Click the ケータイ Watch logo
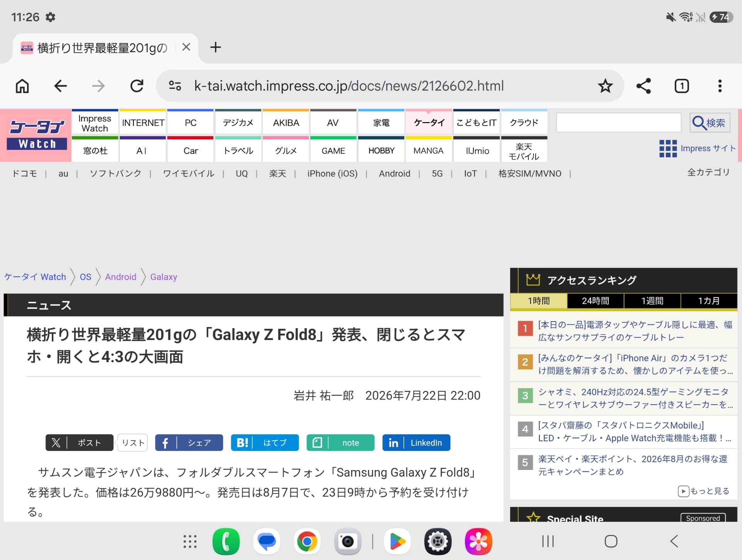Image resolution: width=742 pixels, height=560 pixels. tap(37, 135)
